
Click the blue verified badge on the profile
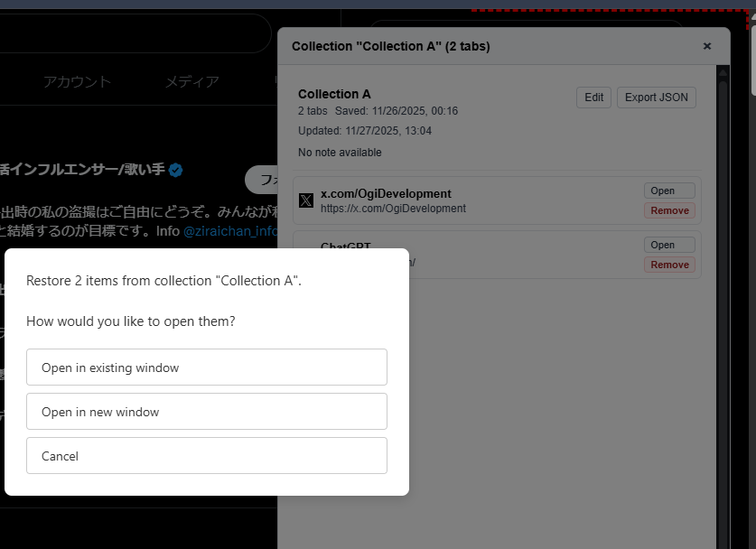174,169
